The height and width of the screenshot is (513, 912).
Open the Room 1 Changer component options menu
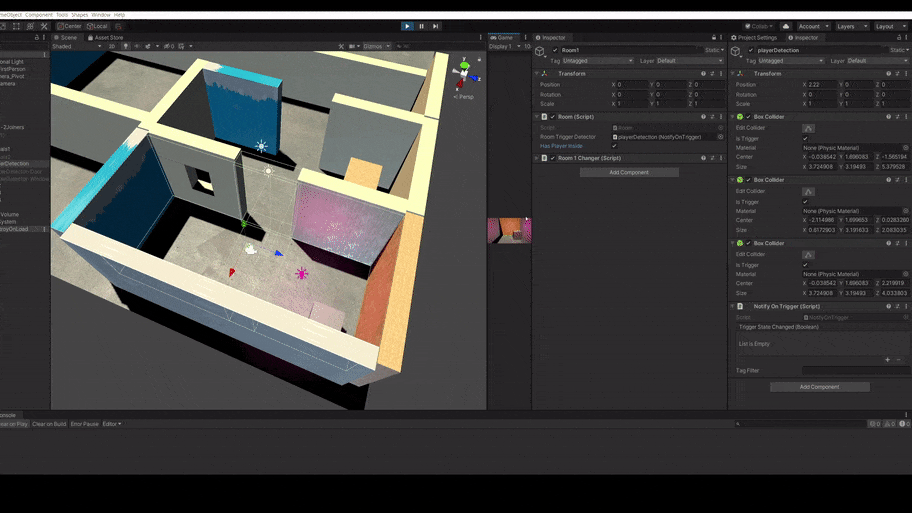[x=721, y=158]
